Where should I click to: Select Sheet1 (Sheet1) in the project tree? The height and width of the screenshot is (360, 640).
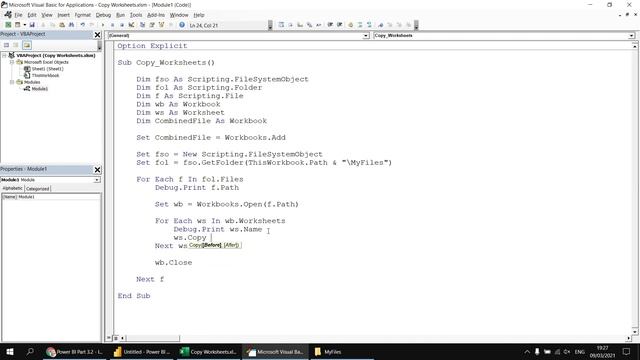47,69
